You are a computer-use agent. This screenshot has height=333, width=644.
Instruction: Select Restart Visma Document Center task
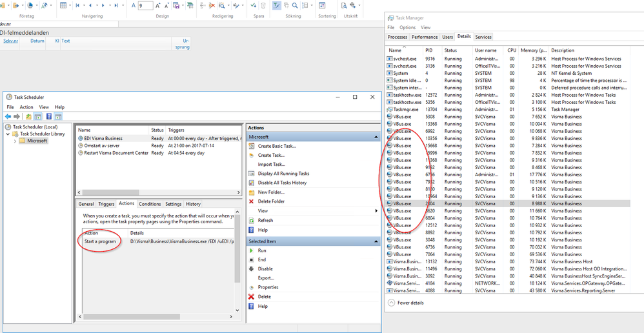tap(158, 153)
